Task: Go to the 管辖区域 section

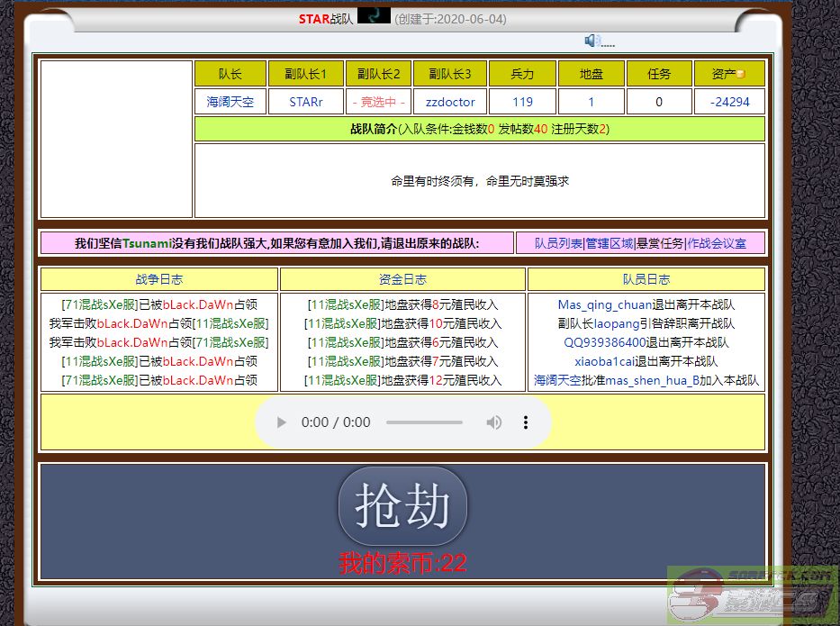Action: coord(610,243)
